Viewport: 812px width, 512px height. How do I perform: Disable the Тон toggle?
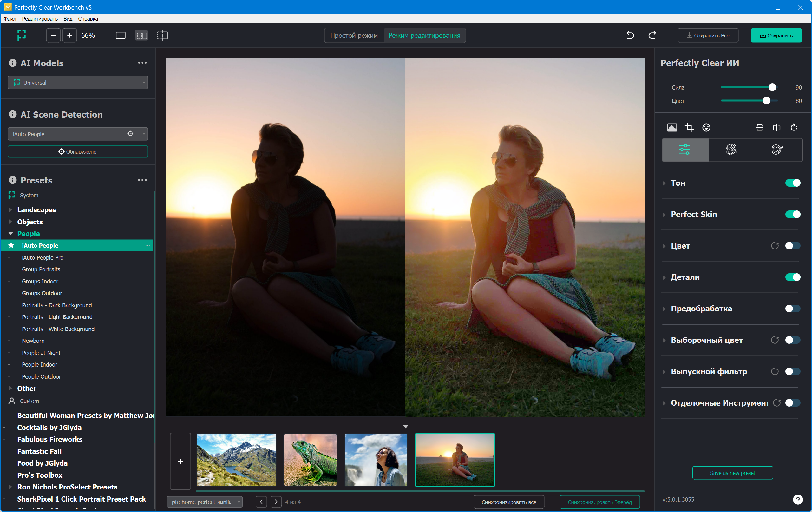point(792,183)
